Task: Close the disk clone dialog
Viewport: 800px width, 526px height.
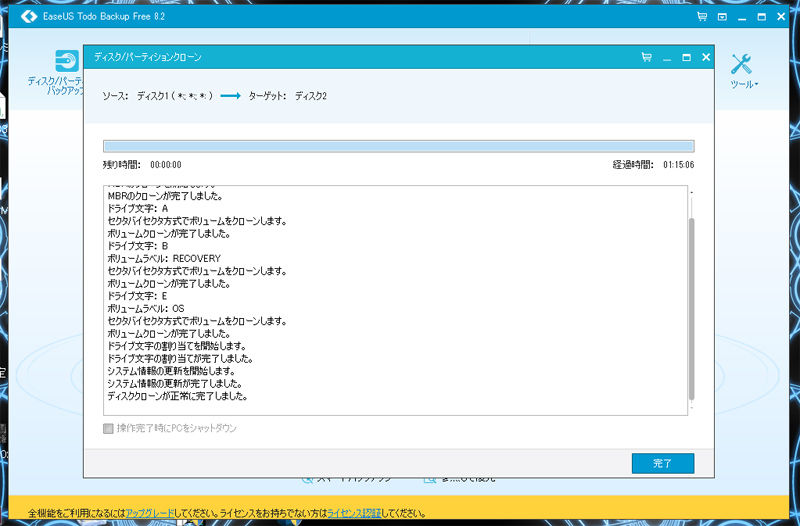Action: coord(706,57)
